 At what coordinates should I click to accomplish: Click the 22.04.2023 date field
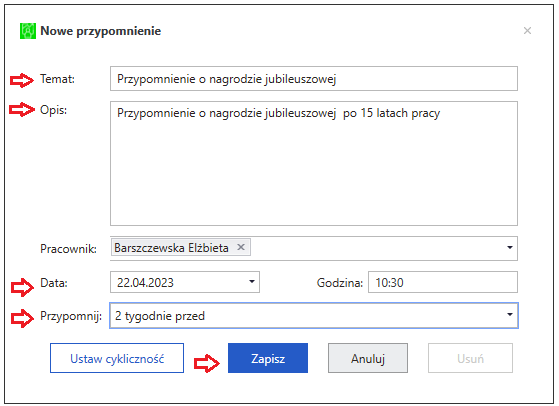pyautogui.click(x=185, y=282)
